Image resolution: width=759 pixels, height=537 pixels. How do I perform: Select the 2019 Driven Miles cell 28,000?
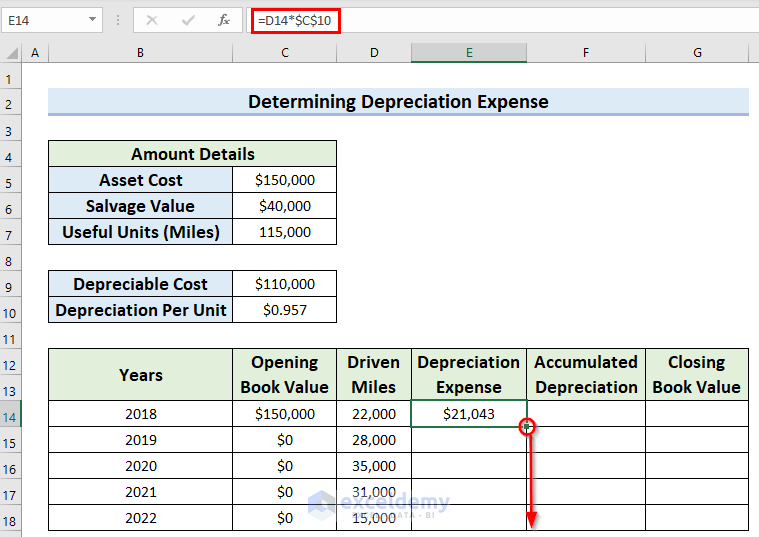373,440
